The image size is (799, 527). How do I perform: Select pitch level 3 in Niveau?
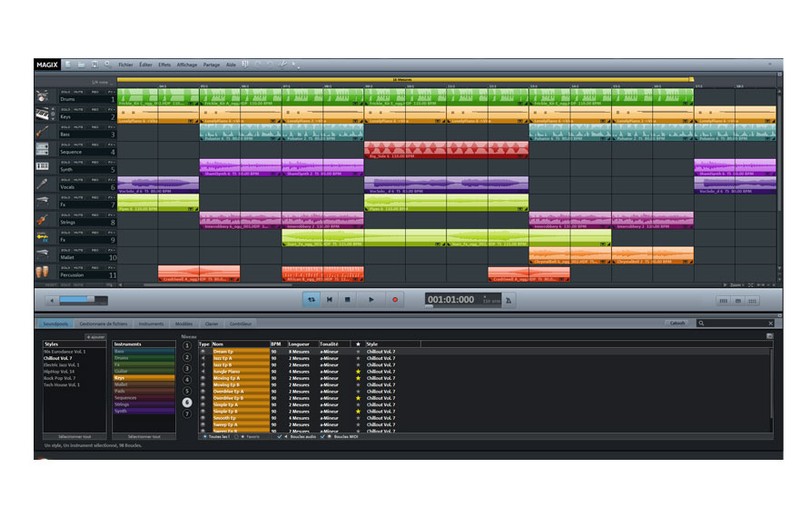[x=187, y=368]
